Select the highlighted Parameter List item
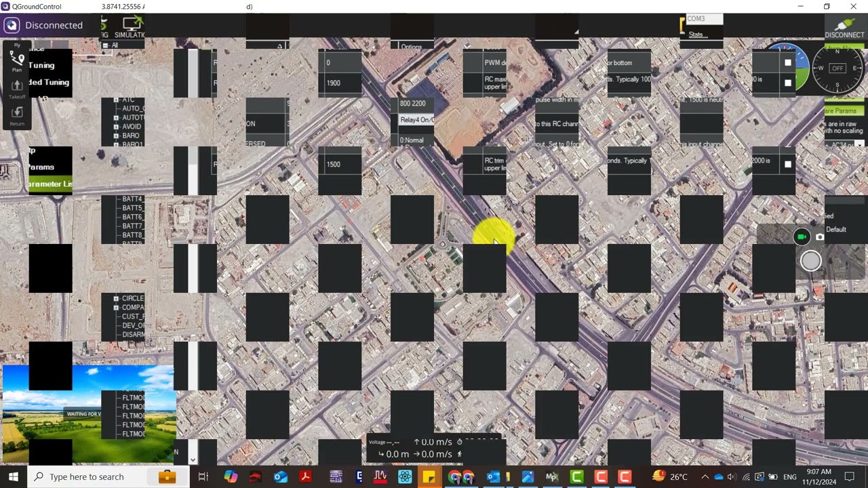Viewport: 868px width, 488px height. [50, 184]
